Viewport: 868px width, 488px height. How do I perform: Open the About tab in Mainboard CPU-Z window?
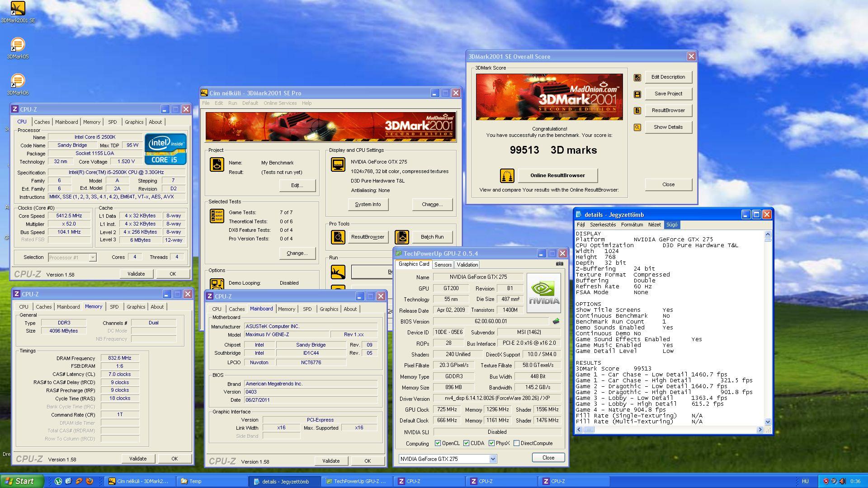pyautogui.click(x=350, y=309)
